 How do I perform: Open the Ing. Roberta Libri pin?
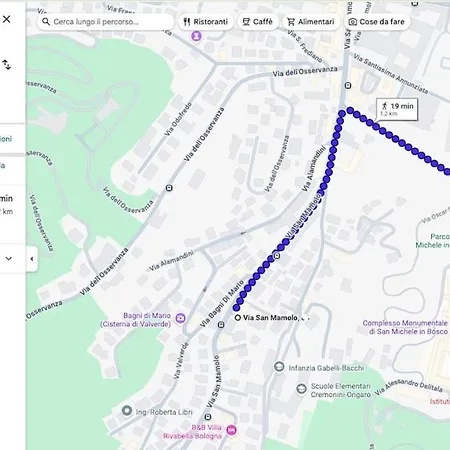(x=126, y=411)
